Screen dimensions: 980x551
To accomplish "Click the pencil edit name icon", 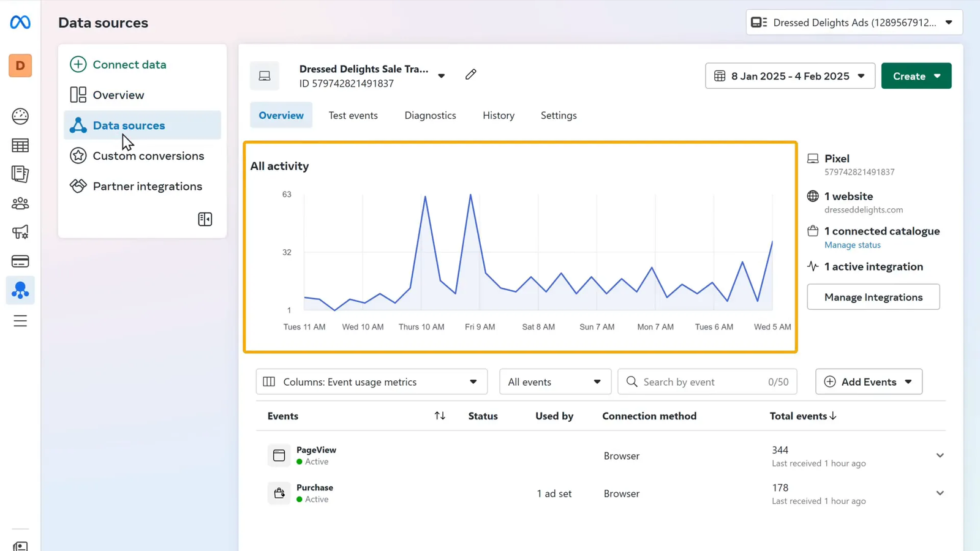I will (x=470, y=75).
